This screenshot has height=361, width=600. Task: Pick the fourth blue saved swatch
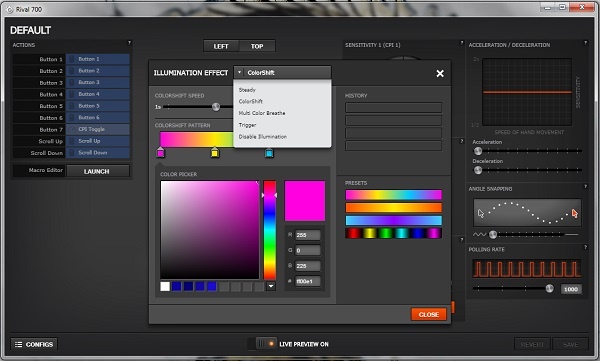[x=212, y=286]
